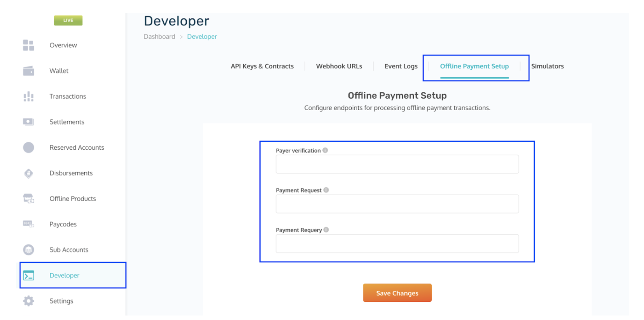Image resolution: width=644 pixels, height=320 pixels.
Task: Open the API Keys & Contracts tab
Action: (262, 66)
